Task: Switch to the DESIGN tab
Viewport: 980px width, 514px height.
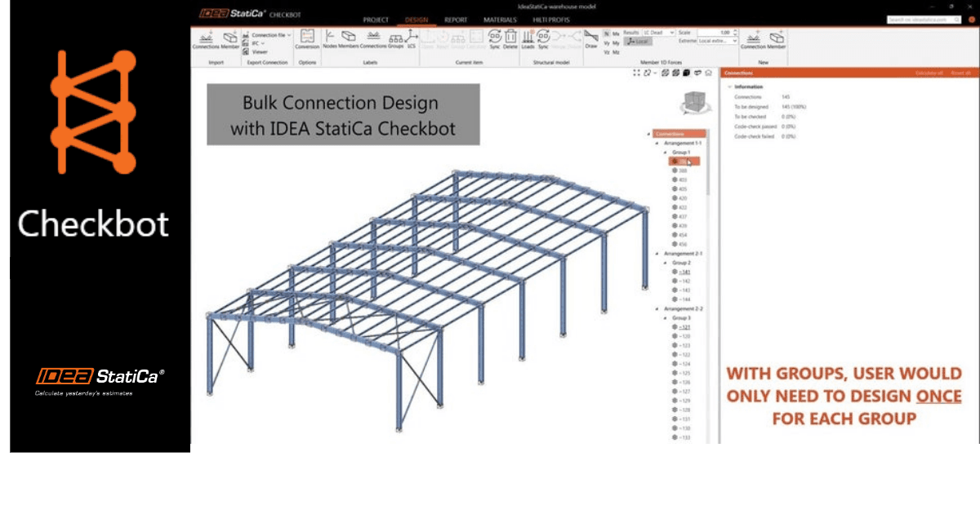Action: click(416, 19)
